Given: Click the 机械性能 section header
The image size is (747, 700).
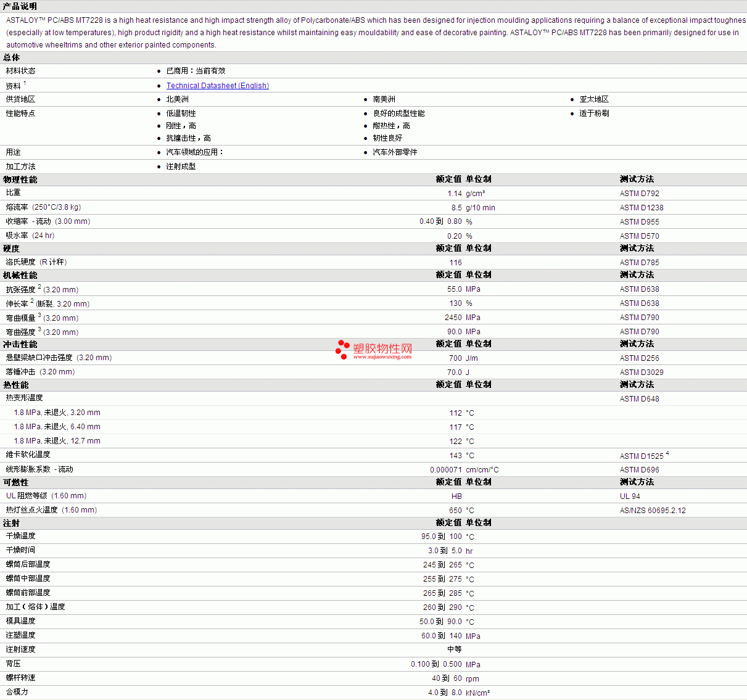Looking at the screenshot, I should tap(20, 275).
